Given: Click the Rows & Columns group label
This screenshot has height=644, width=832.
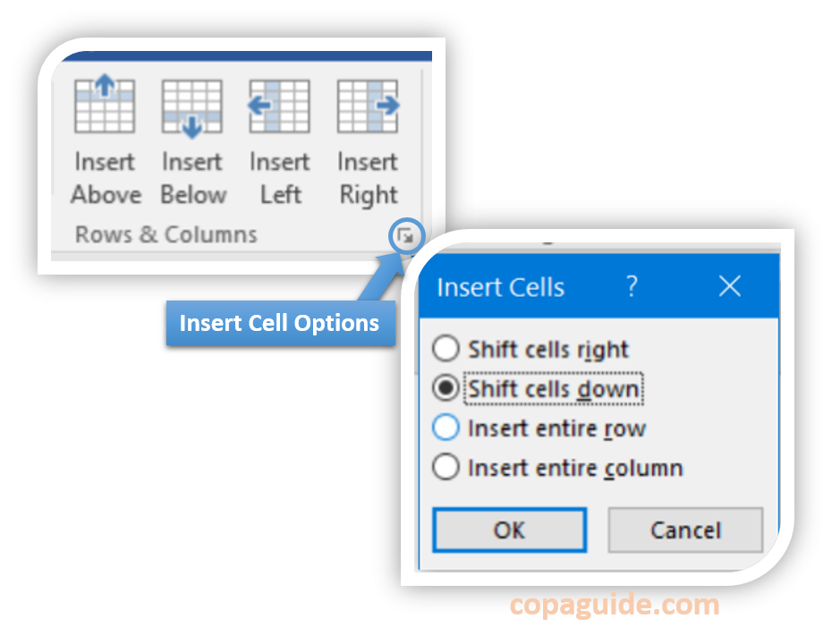Looking at the screenshot, I should pyautogui.click(x=165, y=233).
